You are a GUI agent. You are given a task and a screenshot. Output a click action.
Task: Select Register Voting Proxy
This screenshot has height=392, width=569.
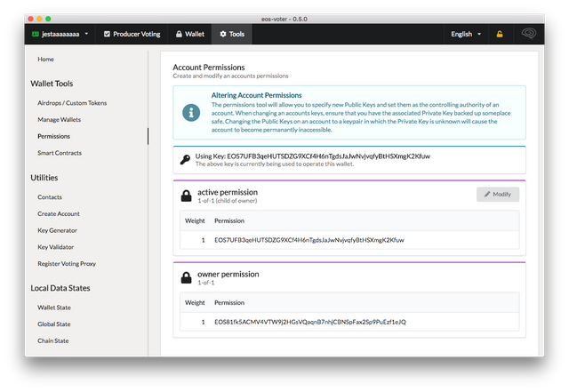68,263
